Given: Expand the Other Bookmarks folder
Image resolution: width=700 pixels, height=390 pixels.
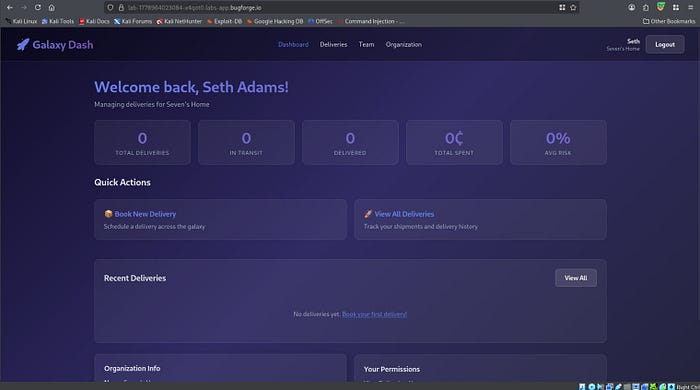Looking at the screenshot, I should (x=669, y=21).
